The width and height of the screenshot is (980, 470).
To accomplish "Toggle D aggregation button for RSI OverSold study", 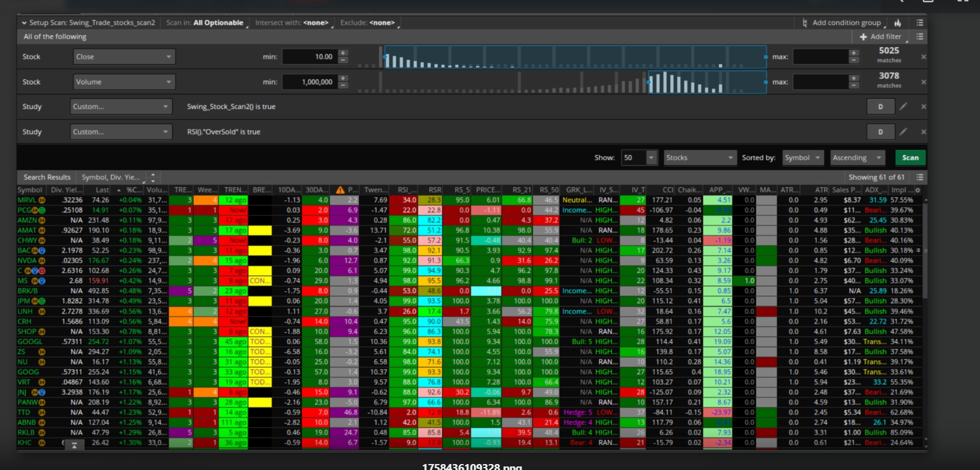I will pos(880,132).
